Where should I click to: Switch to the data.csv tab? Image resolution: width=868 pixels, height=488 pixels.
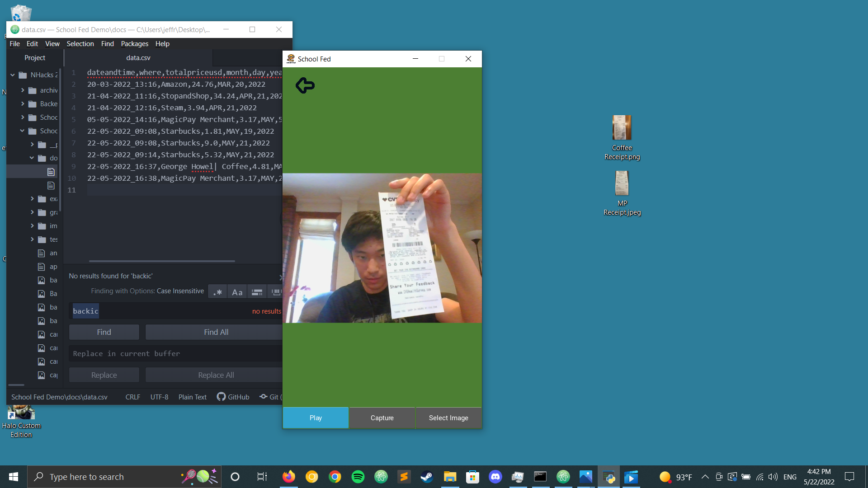pyautogui.click(x=138, y=58)
